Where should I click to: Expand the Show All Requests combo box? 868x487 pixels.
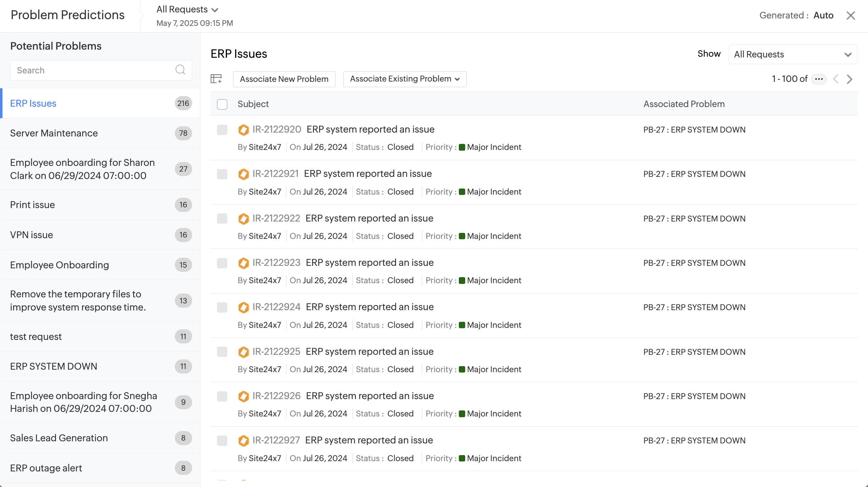click(x=792, y=55)
